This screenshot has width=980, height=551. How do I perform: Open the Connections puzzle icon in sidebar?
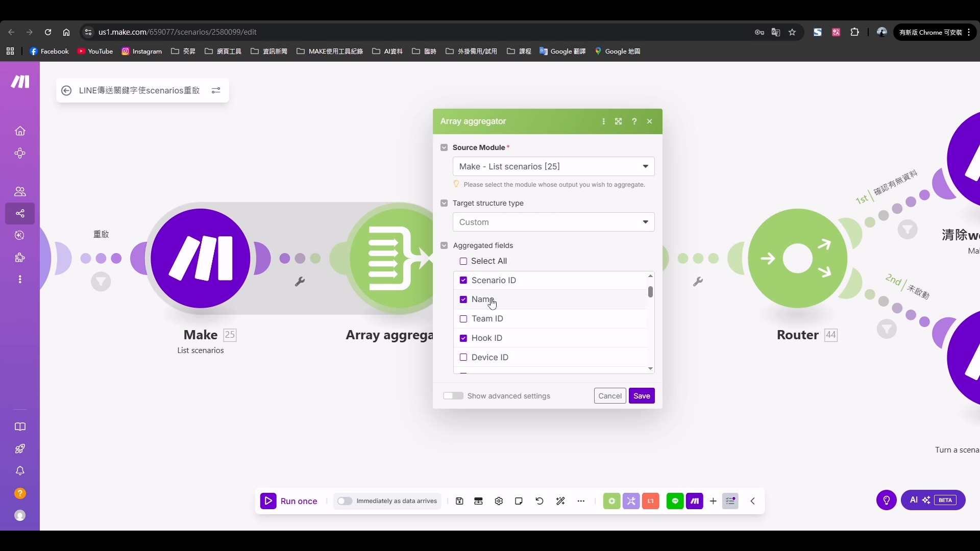[x=20, y=258]
